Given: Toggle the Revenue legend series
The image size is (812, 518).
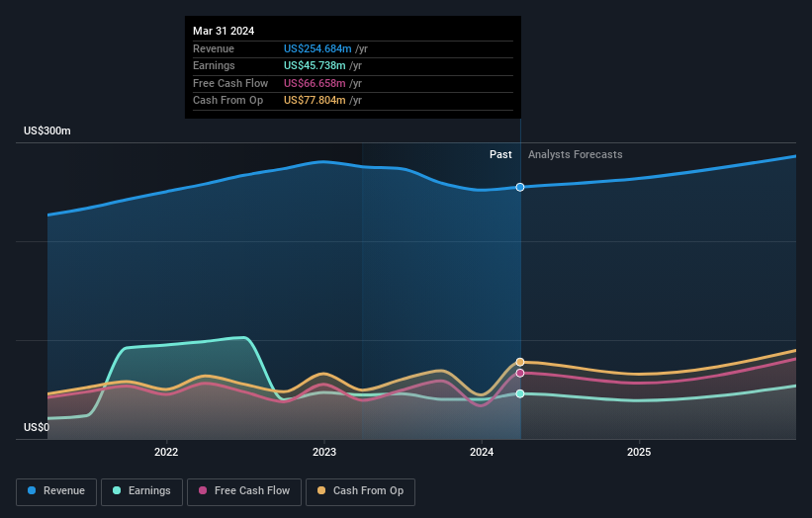Looking at the screenshot, I should tap(56, 491).
